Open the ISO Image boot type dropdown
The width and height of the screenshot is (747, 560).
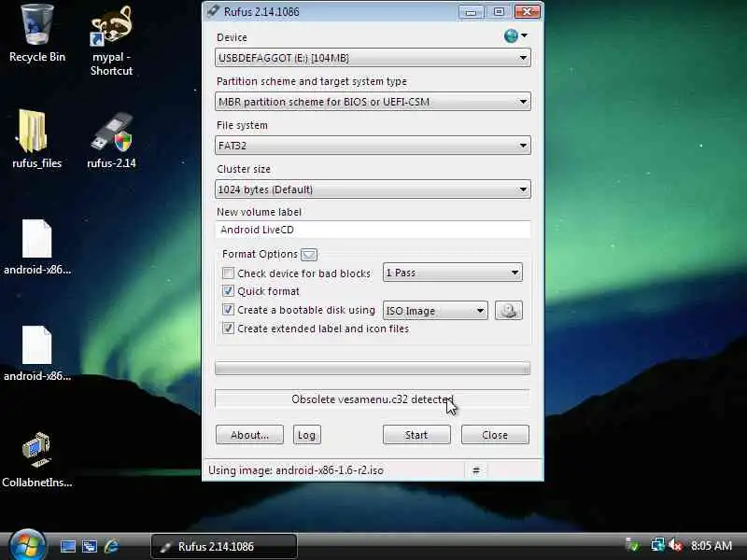click(x=435, y=311)
